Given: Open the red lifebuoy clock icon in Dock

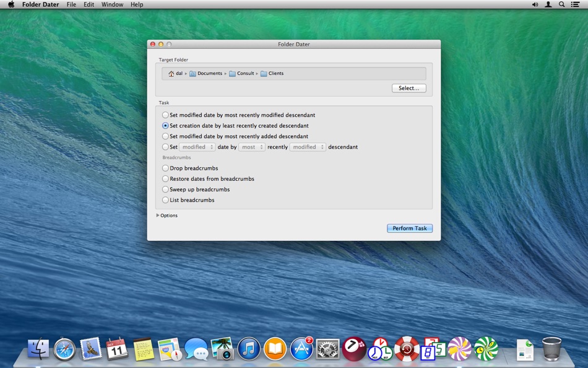Looking at the screenshot, I should (x=407, y=349).
